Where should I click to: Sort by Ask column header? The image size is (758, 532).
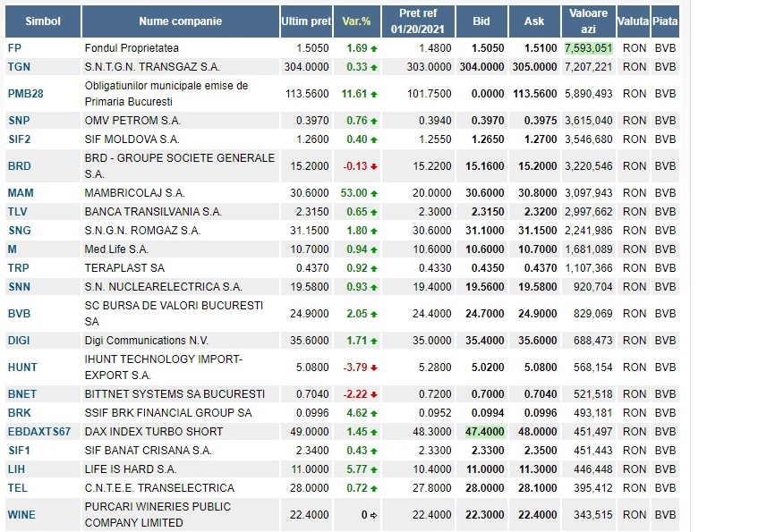[x=534, y=21]
